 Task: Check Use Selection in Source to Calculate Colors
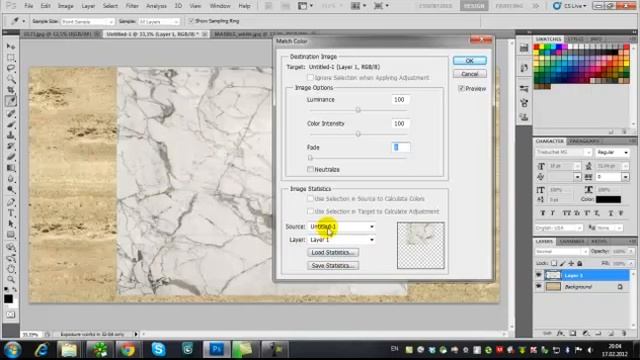[x=310, y=198]
